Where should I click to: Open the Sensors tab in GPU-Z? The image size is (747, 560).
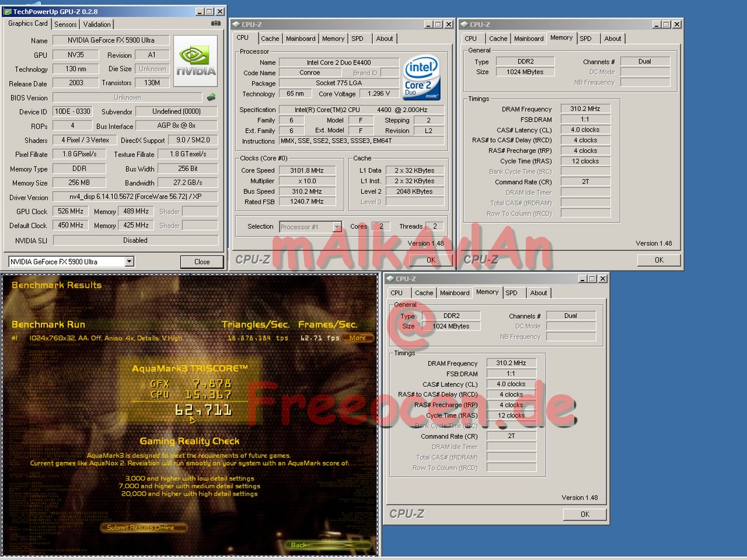coord(65,24)
